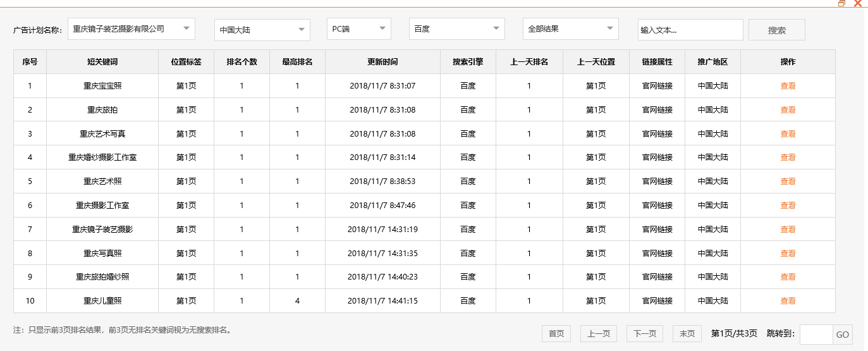
Task: Click update time 2018/11/7 14:40:23
Action: (382, 277)
